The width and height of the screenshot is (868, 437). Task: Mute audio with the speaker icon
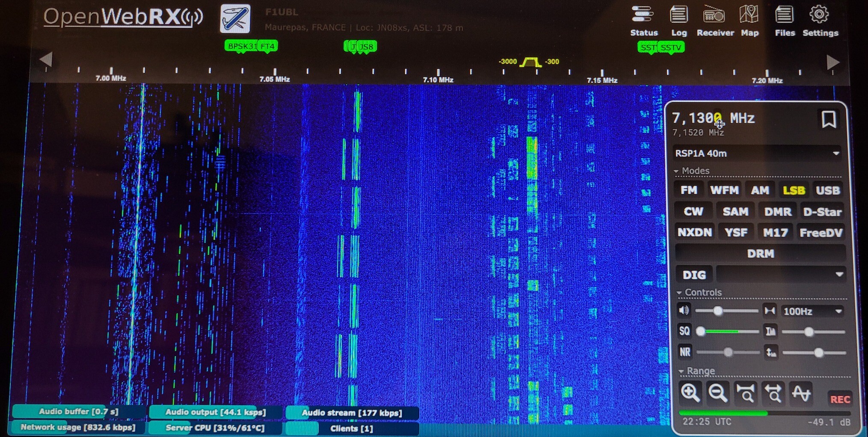coord(684,310)
